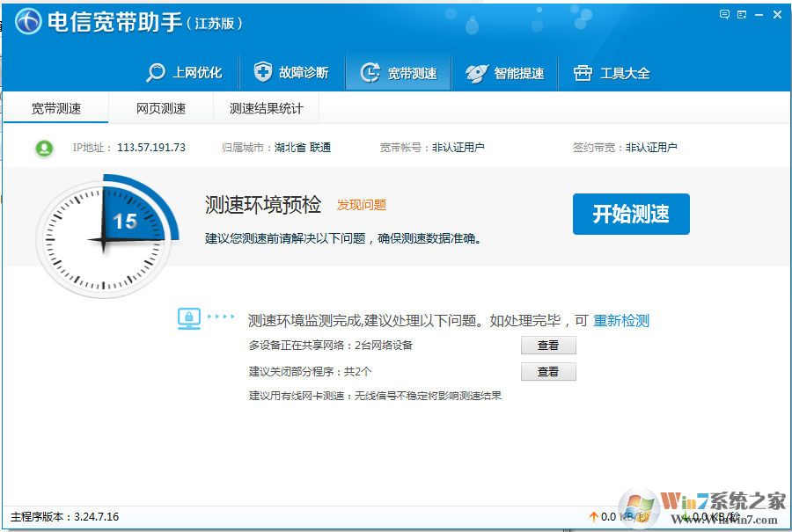Click 查看 next to shared network devices
792x532 pixels.
(x=547, y=346)
